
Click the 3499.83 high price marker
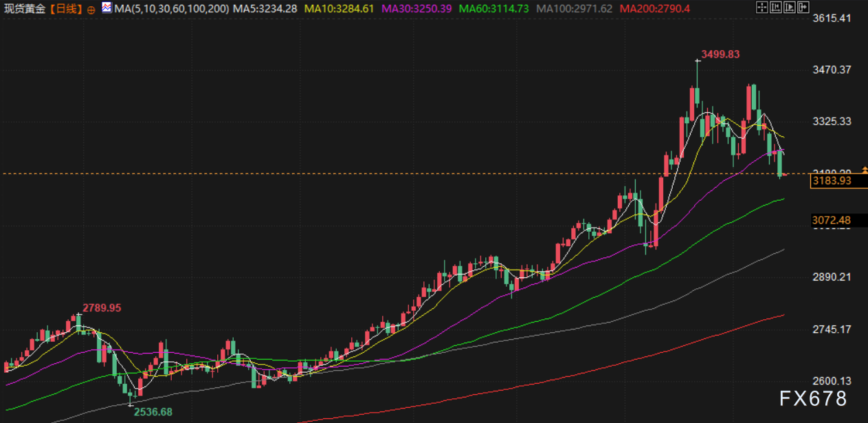click(720, 54)
